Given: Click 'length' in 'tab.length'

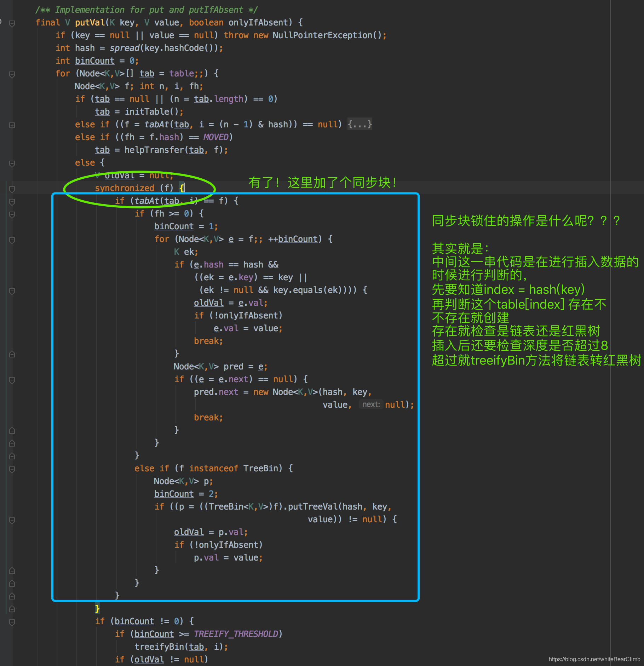Looking at the screenshot, I should tap(229, 99).
